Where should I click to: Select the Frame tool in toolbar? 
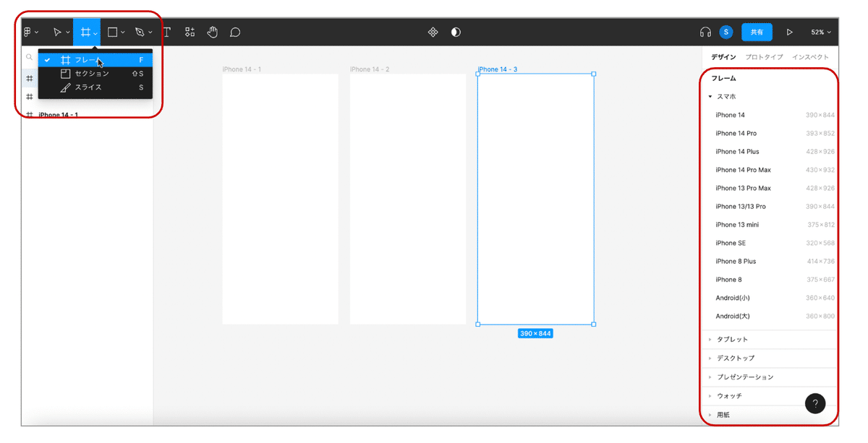(x=85, y=33)
